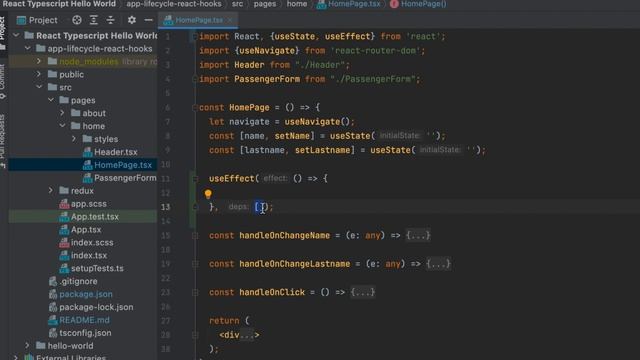Expand the about folder
This screenshot has height=360, width=640.
pyautogui.click(x=62, y=113)
